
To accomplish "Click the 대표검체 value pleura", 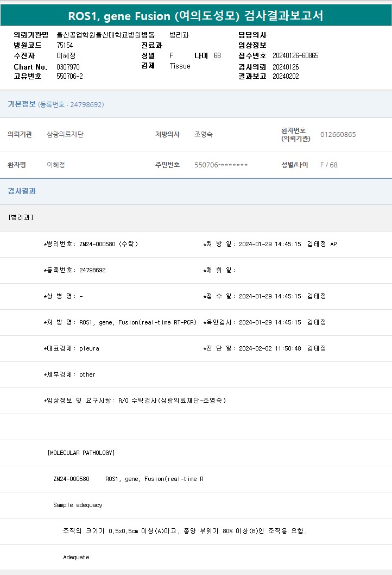I will coord(89,348).
